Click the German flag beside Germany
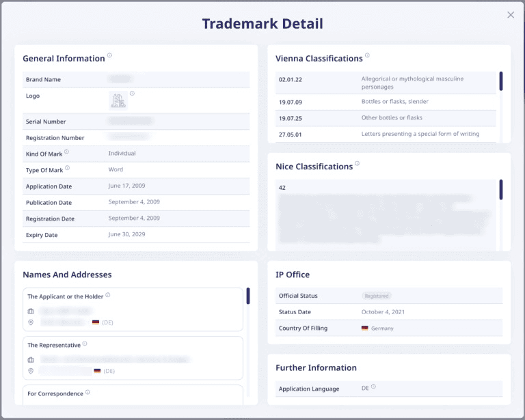 [365, 328]
